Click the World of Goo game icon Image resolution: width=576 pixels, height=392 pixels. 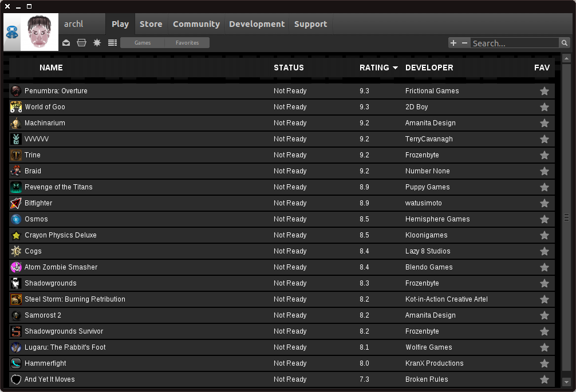[x=16, y=107]
